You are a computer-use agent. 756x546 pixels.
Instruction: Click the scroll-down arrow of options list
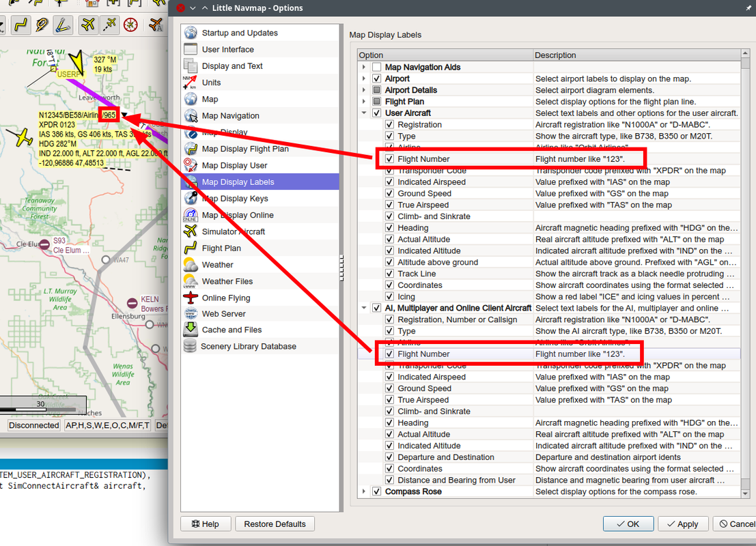click(x=745, y=493)
